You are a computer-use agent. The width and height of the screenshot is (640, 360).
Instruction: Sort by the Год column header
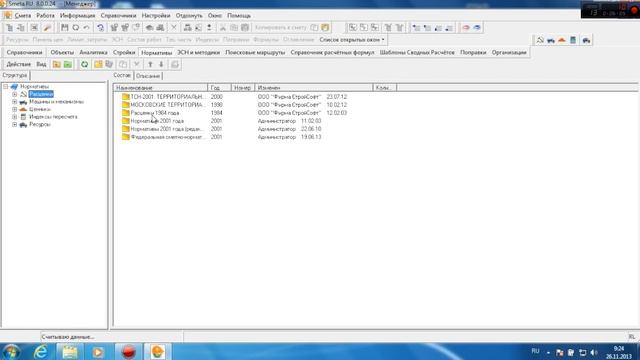220,88
